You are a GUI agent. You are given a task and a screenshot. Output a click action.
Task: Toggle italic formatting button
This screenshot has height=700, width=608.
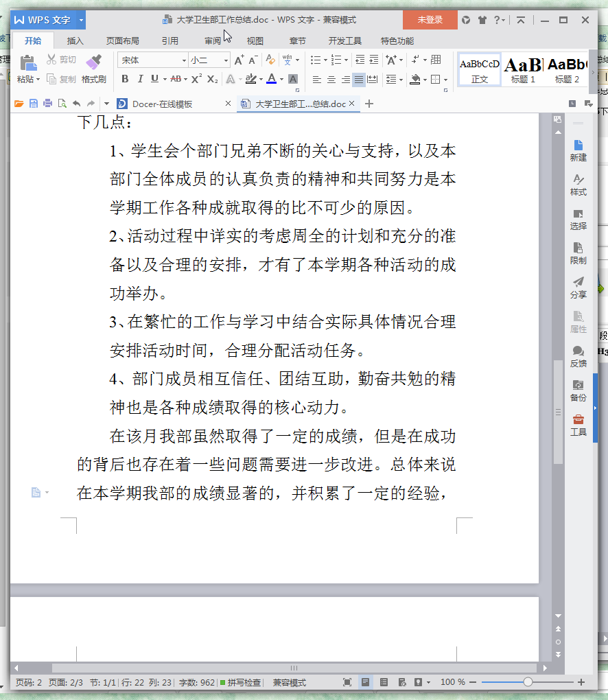click(140, 80)
